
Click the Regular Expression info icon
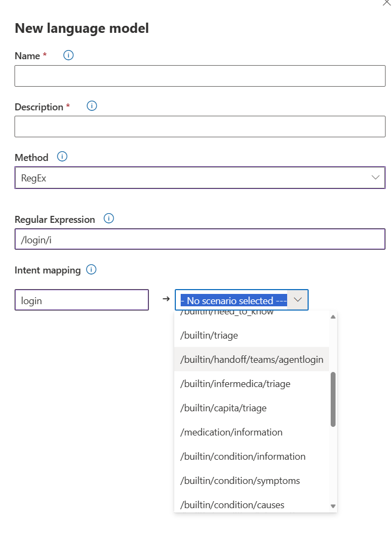[108, 219]
